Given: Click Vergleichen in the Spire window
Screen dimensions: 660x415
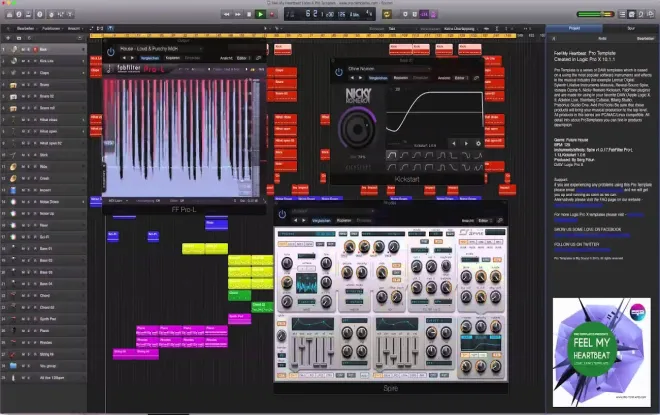Looking at the screenshot, I should point(321,221).
